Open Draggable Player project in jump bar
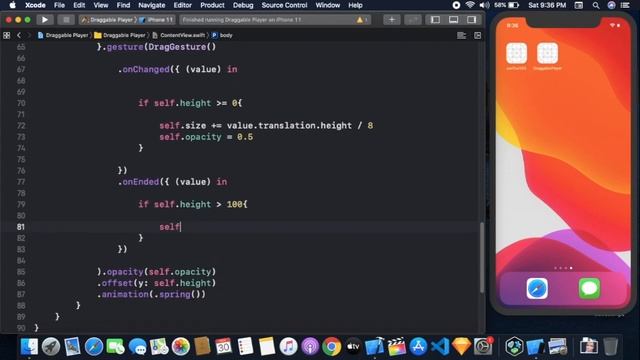Image resolution: width=640 pixels, height=360 pixels. (63, 36)
